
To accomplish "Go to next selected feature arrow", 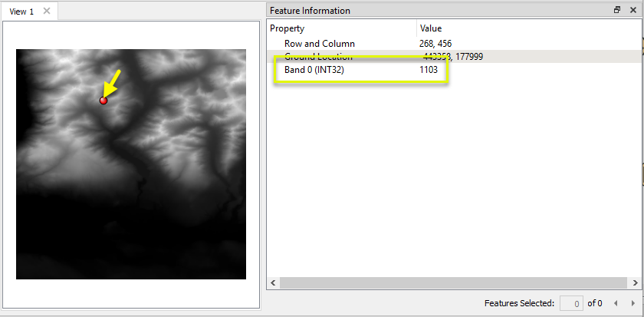I will (x=632, y=303).
